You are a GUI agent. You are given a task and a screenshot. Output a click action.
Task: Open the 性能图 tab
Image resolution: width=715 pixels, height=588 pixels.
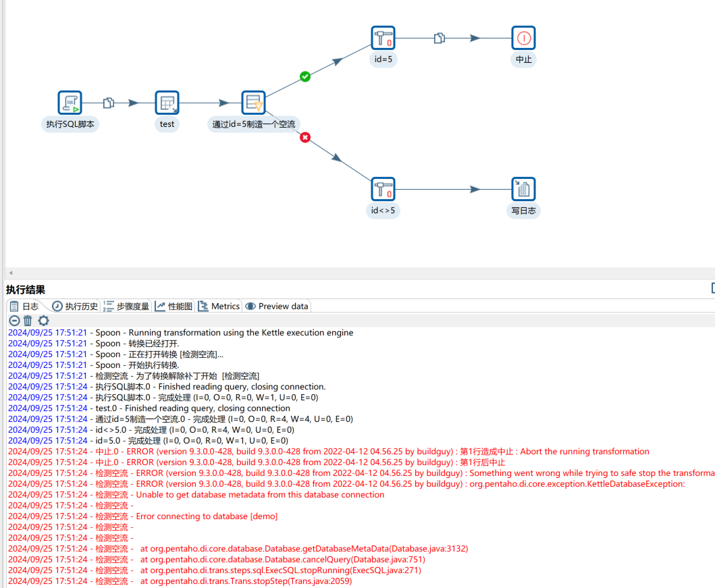click(174, 306)
